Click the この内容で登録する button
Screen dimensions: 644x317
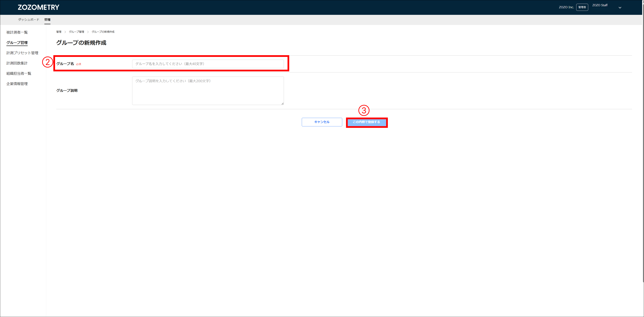[x=366, y=122]
